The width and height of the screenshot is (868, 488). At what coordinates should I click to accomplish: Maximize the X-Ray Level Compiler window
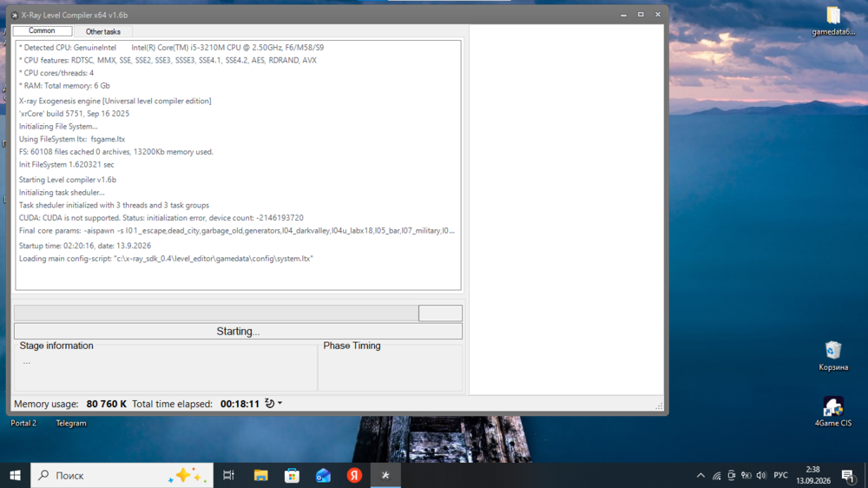pyautogui.click(x=641, y=15)
